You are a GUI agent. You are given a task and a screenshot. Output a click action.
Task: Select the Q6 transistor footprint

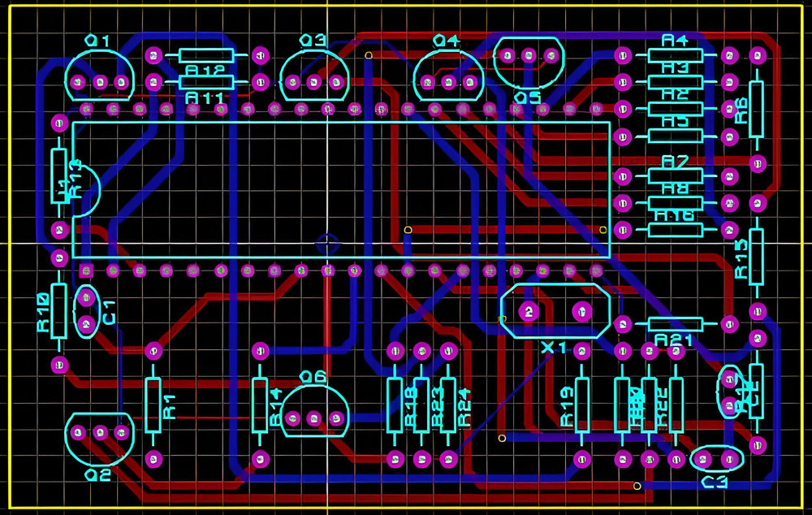(313, 411)
